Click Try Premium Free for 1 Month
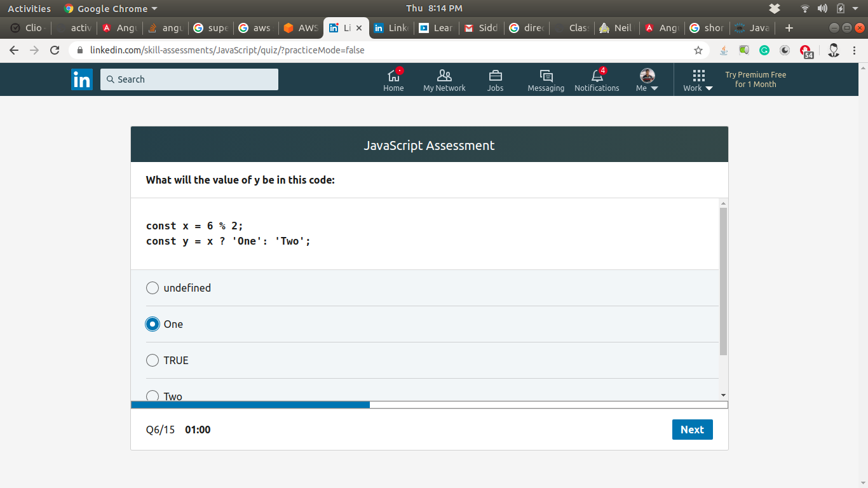Image resolution: width=868 pixels, height=488 pixels. (x=756, y=79)
